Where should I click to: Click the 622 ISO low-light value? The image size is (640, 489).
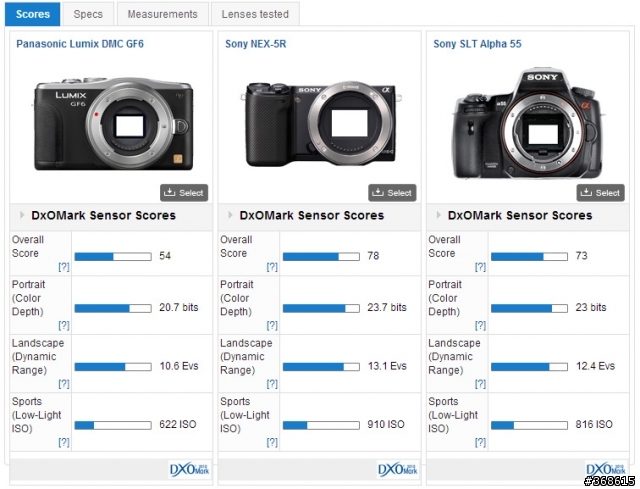click(178, 425)
